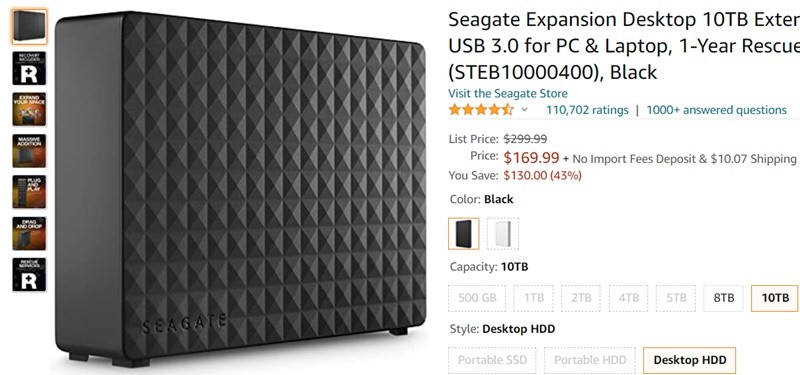This screenshot has width=800, height=375.
Task: Visit the Seagate Store link
Action: tap(508, 94)
